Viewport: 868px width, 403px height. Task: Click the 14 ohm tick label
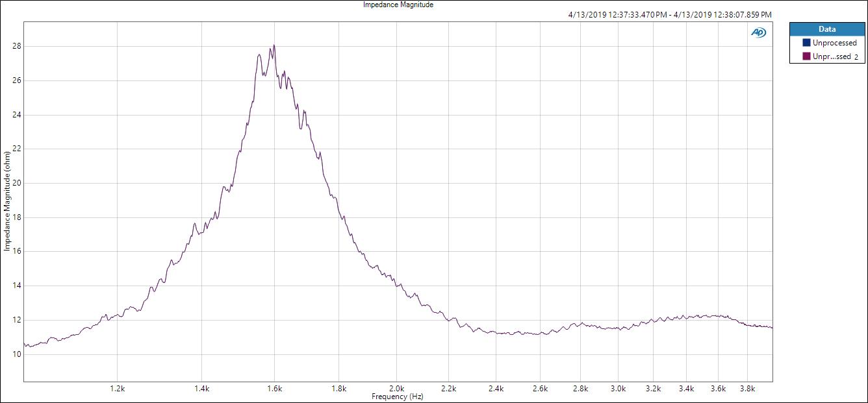[17, 286]
